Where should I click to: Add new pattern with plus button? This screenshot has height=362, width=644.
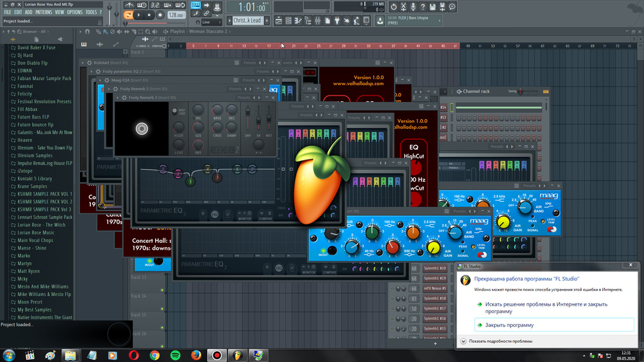click(267, 20)
